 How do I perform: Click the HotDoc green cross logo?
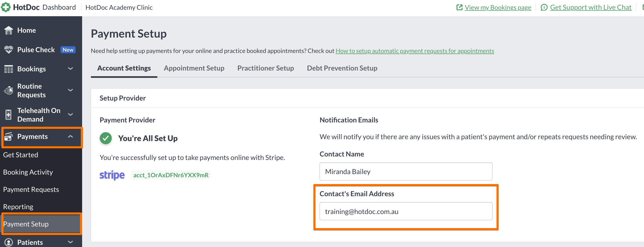pos(6,7)
